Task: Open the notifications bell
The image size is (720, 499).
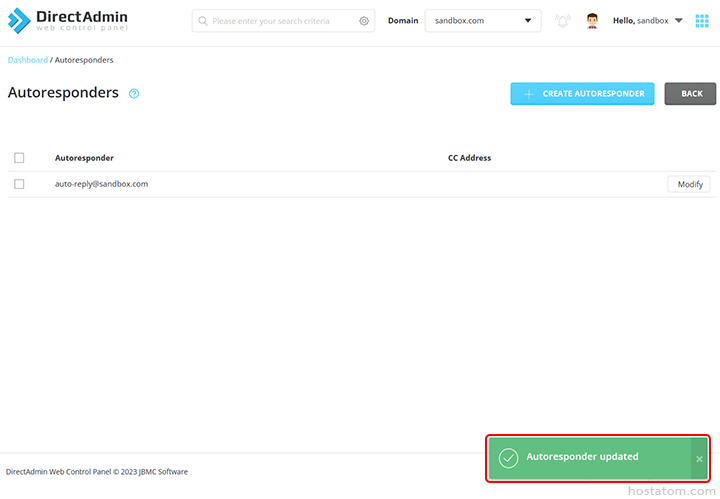Action: pyautogui.click(x=562, y=21)
